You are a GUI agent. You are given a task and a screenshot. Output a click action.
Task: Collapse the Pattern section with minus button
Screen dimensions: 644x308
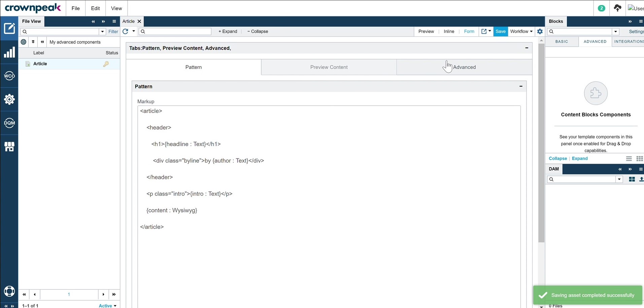pyautogui.click(x=521, y=86)
